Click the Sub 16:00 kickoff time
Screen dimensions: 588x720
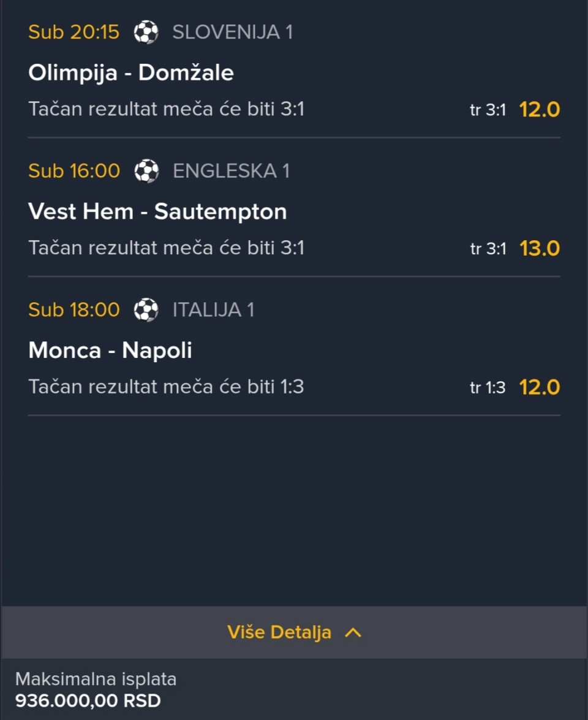74,171
